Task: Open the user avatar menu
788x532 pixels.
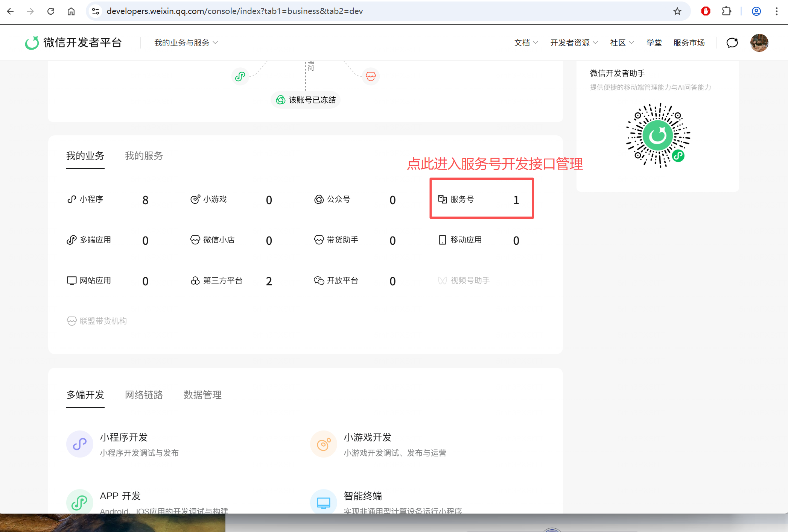Action: pos(759,42)
